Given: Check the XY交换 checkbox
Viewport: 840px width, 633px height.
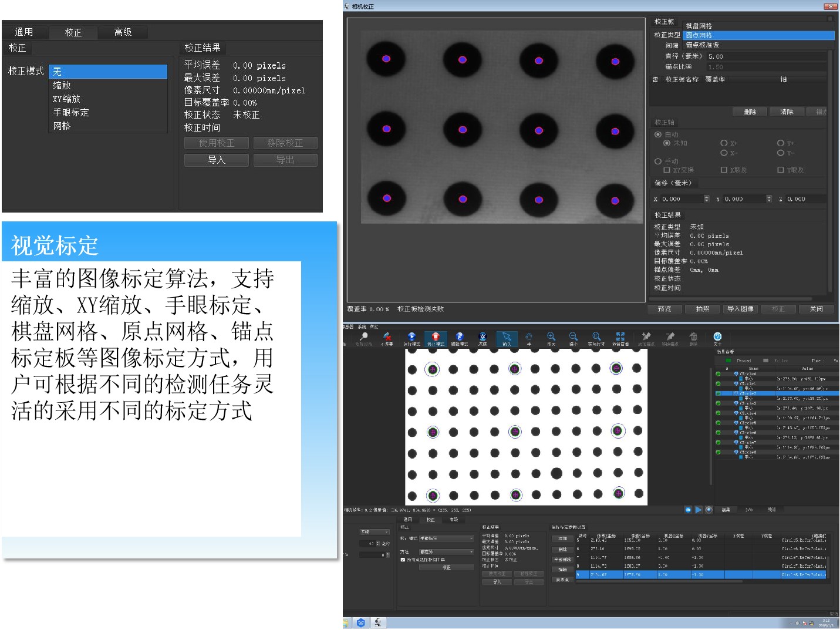Looking at the screenshot, I should (x=667, y=170).
